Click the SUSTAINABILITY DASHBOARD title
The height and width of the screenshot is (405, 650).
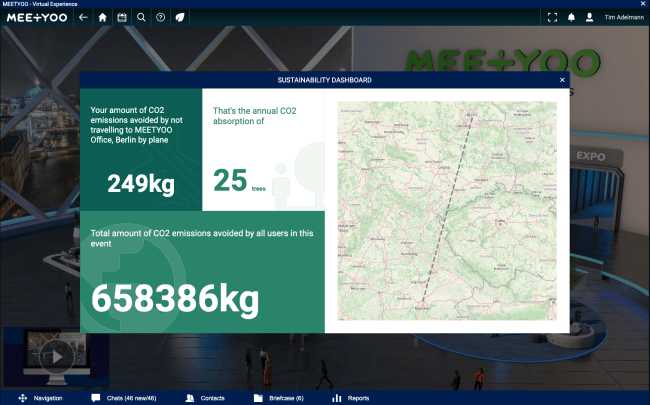point(325,80)
